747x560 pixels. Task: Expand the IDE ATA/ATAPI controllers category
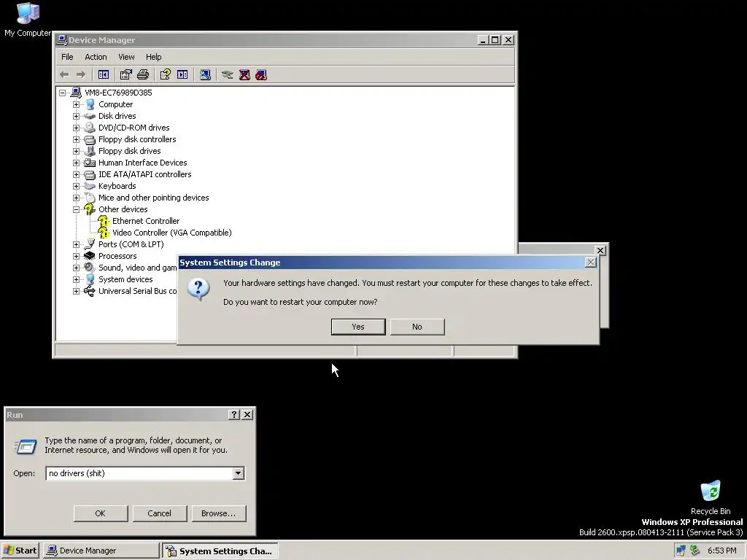click(x=76, y=174)
